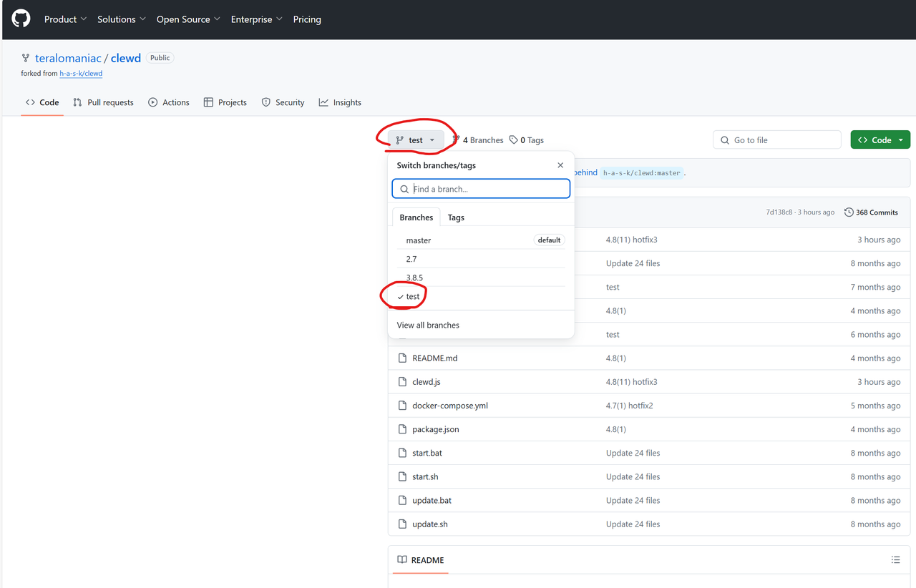The height and width of the screenshot is (588, 916).
Task: Open commit message 4.8(1) on README.md row
Action: click(x=616, y=358)
